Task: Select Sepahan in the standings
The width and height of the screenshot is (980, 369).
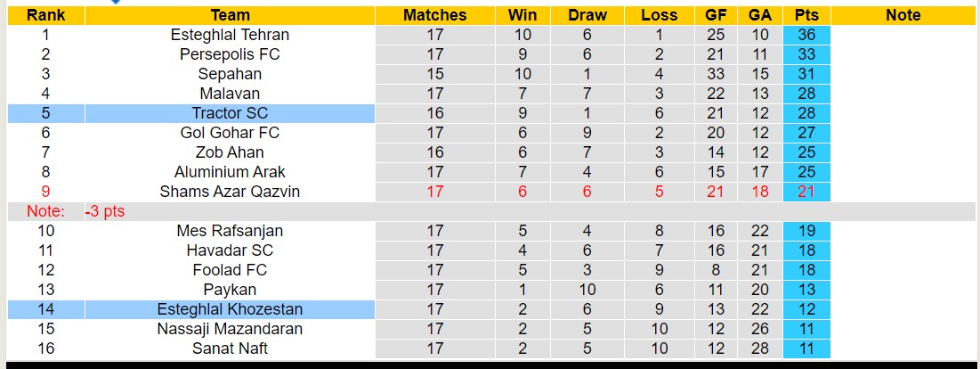Action: 230,74
